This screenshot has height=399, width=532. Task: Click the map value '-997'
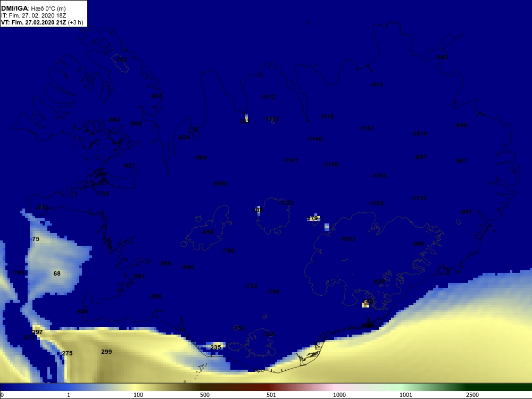[420, 157]
